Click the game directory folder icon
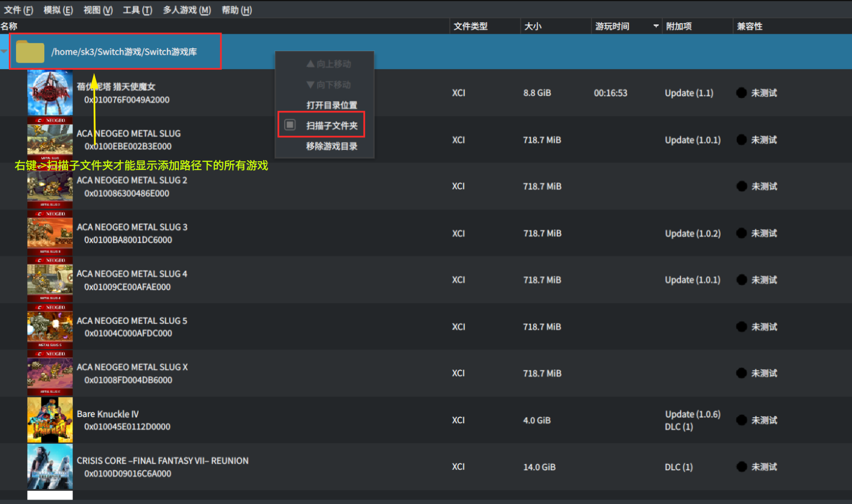 (x=30, y=52)
